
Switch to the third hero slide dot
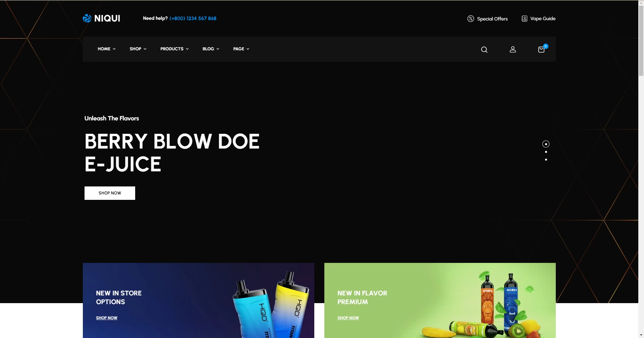pos(546,160)
